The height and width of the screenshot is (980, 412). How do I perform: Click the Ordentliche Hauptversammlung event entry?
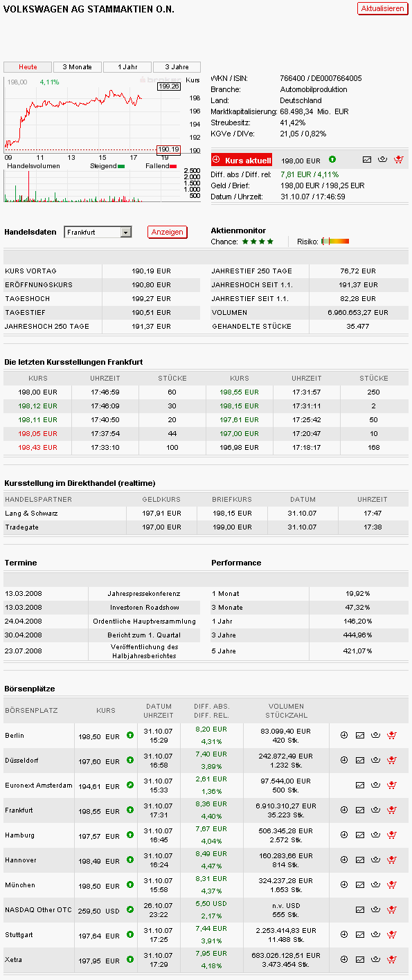(x=144, y=621)
